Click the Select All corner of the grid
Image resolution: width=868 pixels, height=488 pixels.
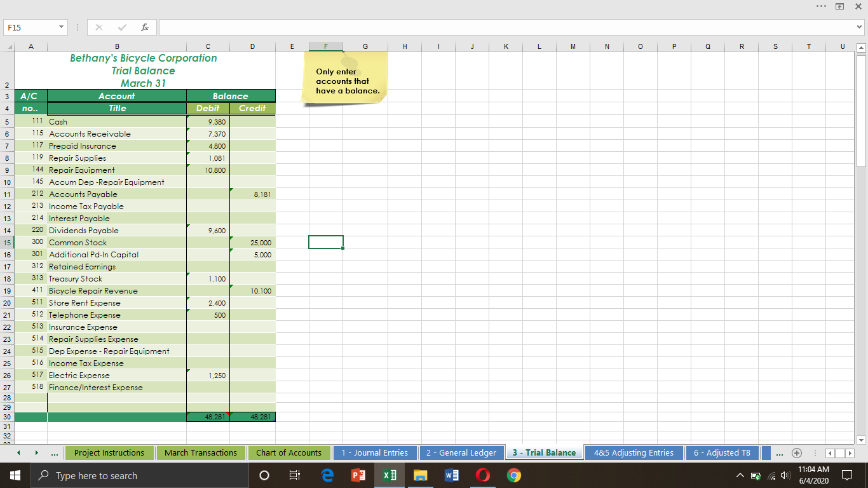(8, 46)
